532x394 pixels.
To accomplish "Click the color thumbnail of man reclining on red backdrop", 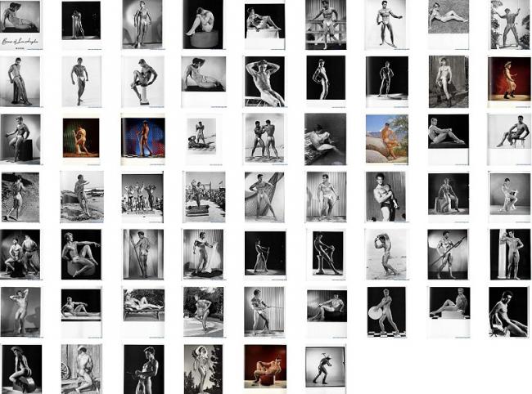I will pyautogui.click(x=264, y=366).
